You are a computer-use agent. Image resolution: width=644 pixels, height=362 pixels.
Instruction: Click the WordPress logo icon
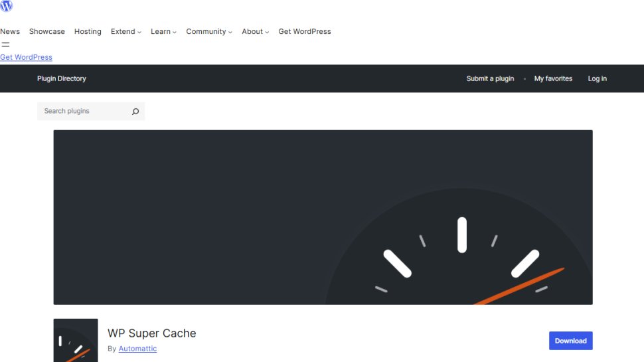pyautogui.click(x=7, y=6)
